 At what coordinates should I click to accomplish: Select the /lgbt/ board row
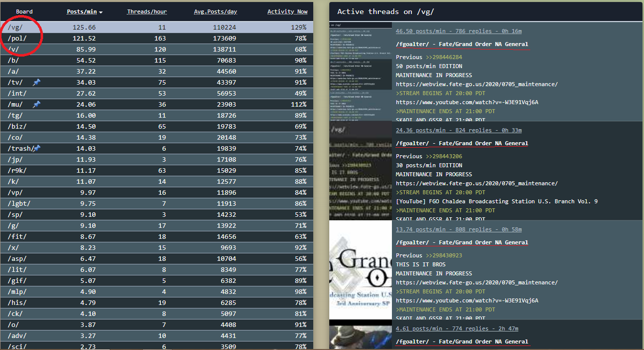[x=157, y=203]
